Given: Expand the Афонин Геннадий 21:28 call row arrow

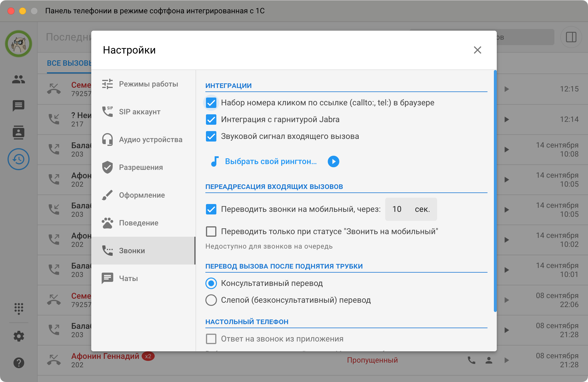Looking at the screenshot, I should pyautogui.click(x=507, y=360).
